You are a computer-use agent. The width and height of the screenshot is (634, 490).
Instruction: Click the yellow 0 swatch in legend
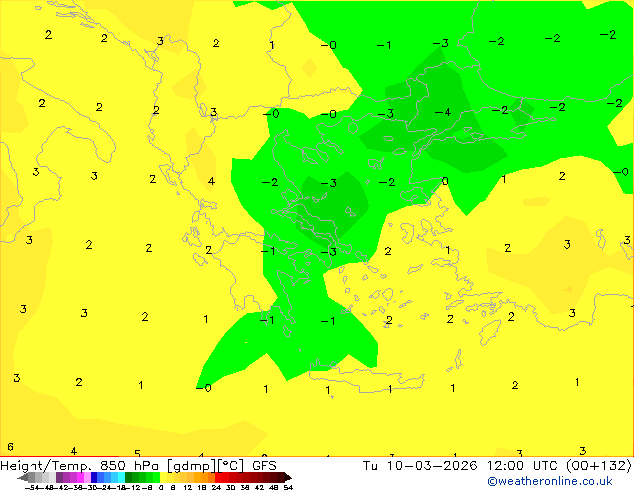tap(163, 477)
